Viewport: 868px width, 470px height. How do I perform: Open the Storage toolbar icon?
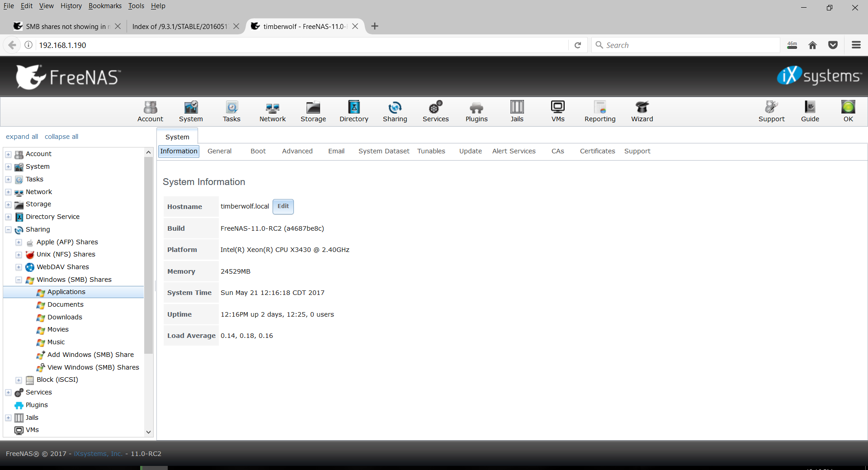[x=313, y=111]
